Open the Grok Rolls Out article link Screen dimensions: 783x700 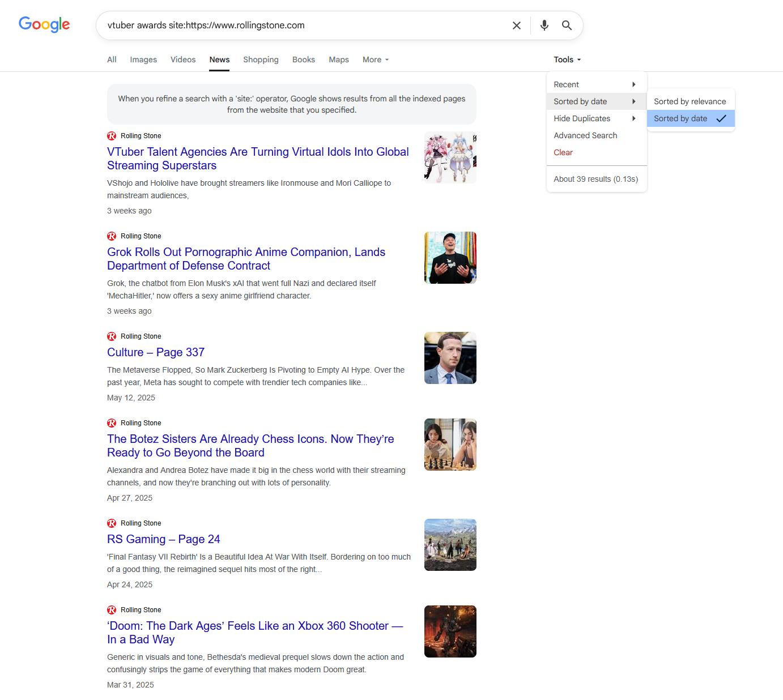coord(246,259)
